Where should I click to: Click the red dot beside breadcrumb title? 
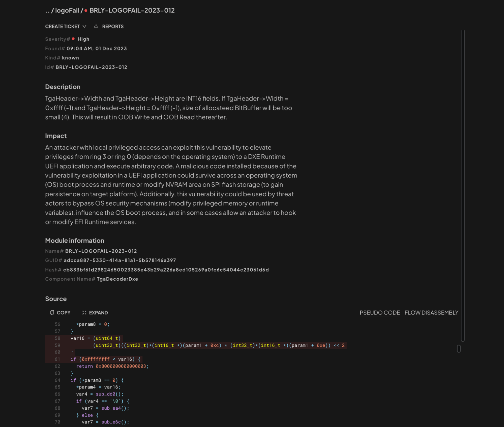pyautogui.click(x=86, y=11)
